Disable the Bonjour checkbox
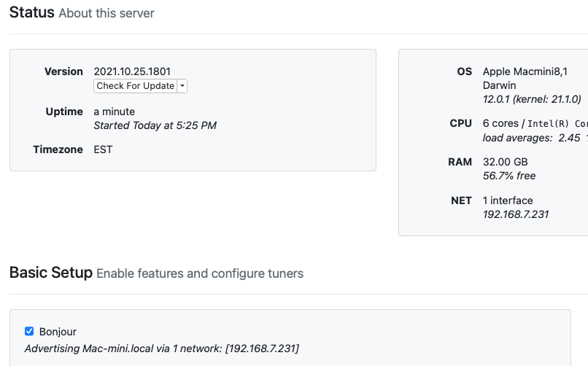The image size is (588, 366). 29,331
